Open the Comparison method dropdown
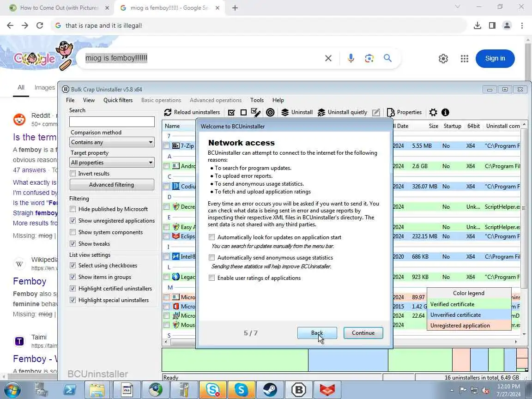Viewport: 532px width, 399px height. click(x=112, y=142)
